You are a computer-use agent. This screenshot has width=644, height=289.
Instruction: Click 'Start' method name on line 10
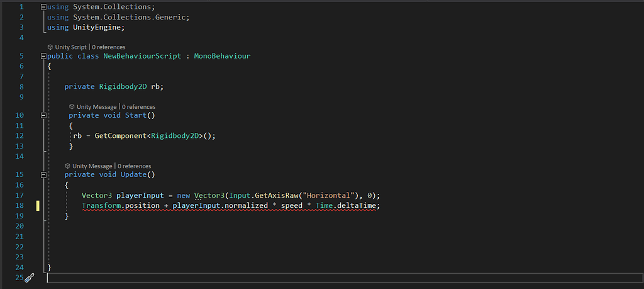tap(136, 115)
